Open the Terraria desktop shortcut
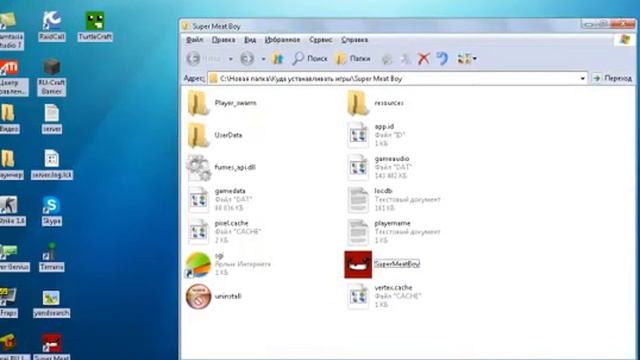The height and width of the screenshot is (360, 640). pyautogui.click(x=51, y=257)
